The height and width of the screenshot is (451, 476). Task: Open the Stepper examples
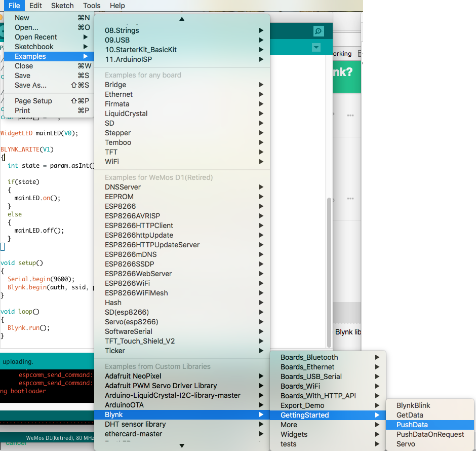(x=182, y=133)
